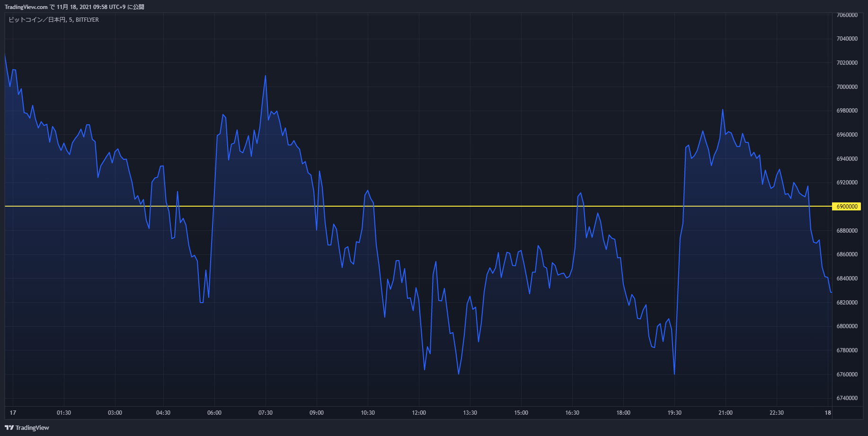The height and width of the screenshot is (436, 868).
Task: Click the 06:00 time axis label
Action: click(x=214, y=413)
